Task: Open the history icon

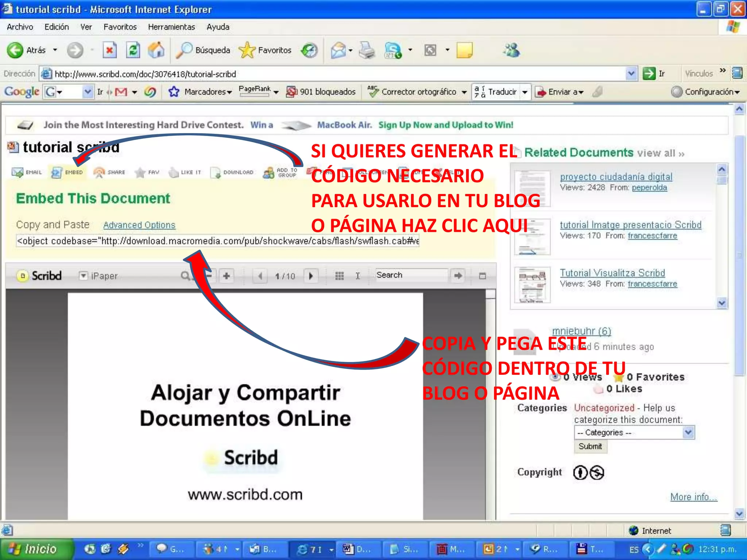Action: click(x=309, y=50)
